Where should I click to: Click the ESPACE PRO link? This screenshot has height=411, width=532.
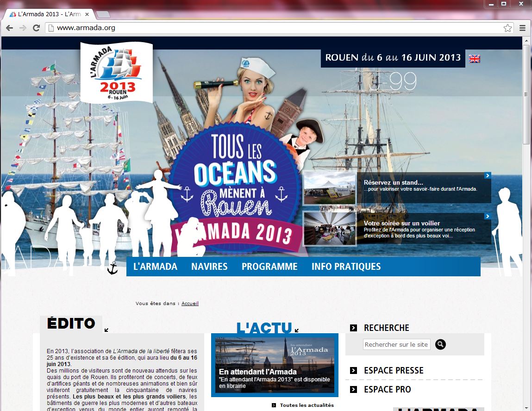[x=387, y=389]
